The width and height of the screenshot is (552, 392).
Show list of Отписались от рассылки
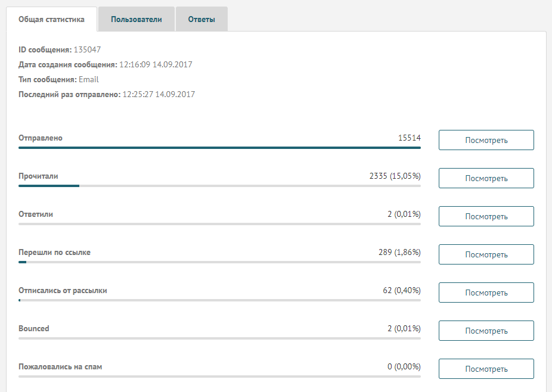pyautogui.click(x=486, y=293)
